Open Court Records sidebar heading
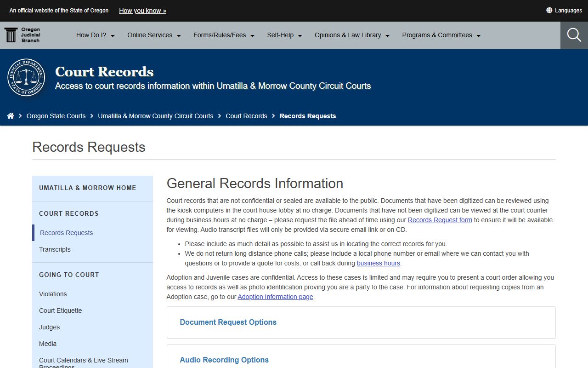Viewport: 588px width, 368px height. (69, 213)
